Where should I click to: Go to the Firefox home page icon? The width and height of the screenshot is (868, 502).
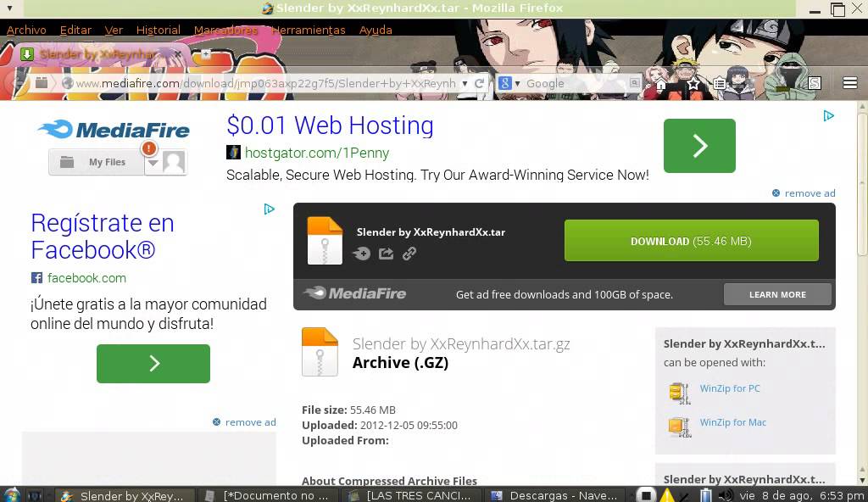pyautogui.click(x=661, y=84)
